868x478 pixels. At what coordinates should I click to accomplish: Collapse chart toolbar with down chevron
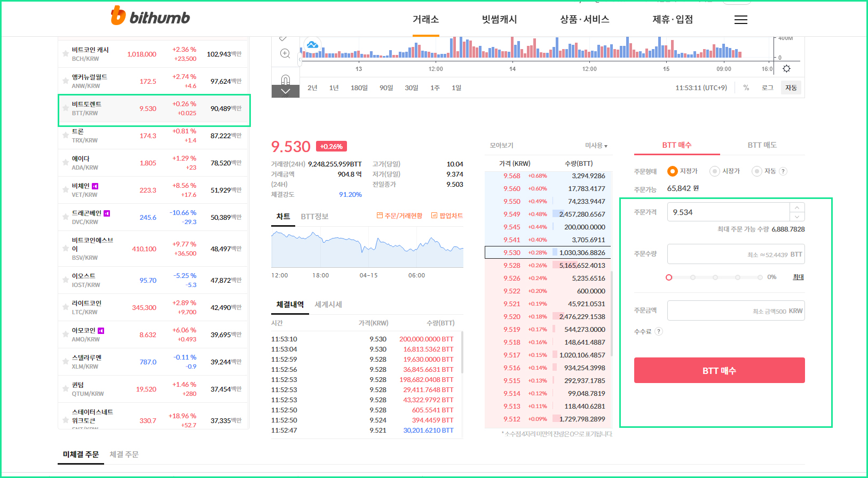(x=286, y=91)
